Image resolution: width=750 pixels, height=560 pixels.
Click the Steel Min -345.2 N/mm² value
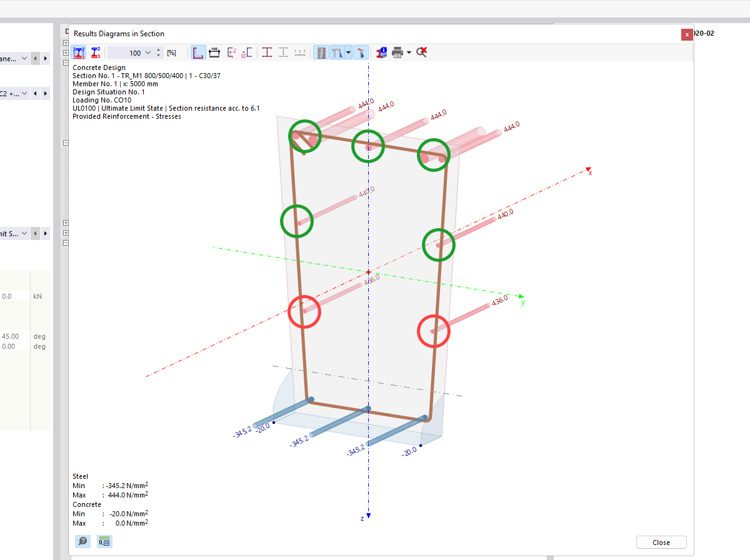127,485
